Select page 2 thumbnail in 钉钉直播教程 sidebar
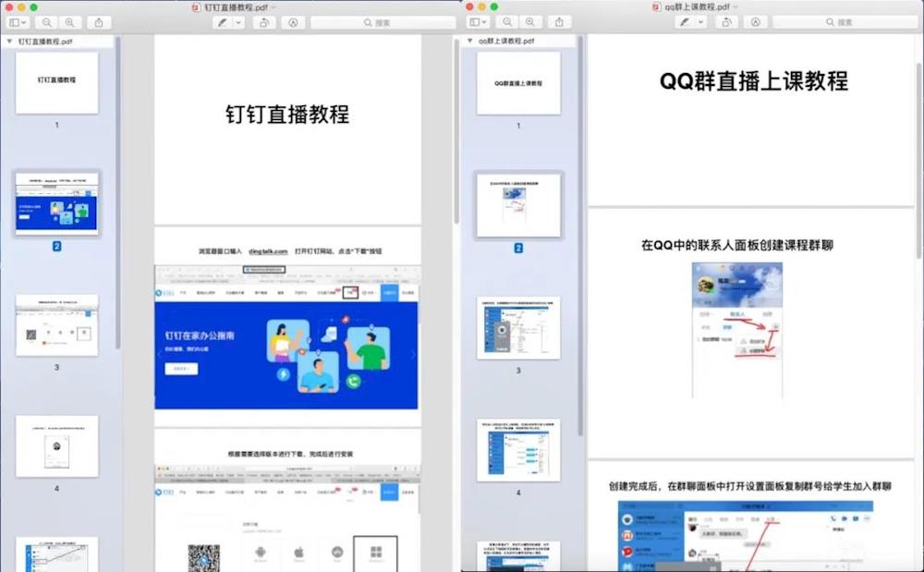 pos(56,204)
